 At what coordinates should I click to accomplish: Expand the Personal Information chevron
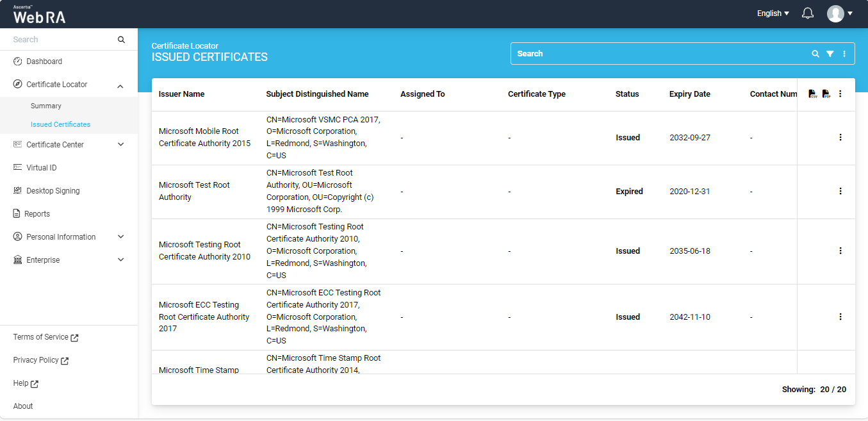click(x=120, y=237)
